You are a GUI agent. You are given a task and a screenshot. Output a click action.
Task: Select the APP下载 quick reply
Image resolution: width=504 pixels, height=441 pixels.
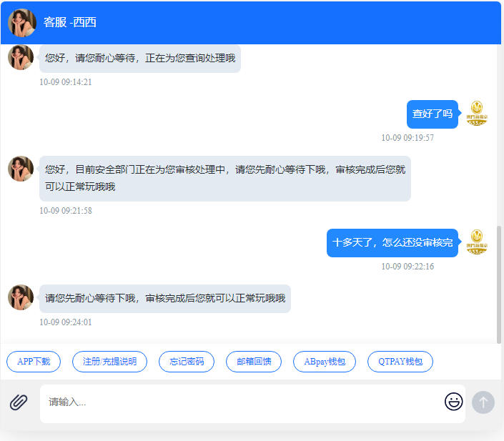click(34, 362)
